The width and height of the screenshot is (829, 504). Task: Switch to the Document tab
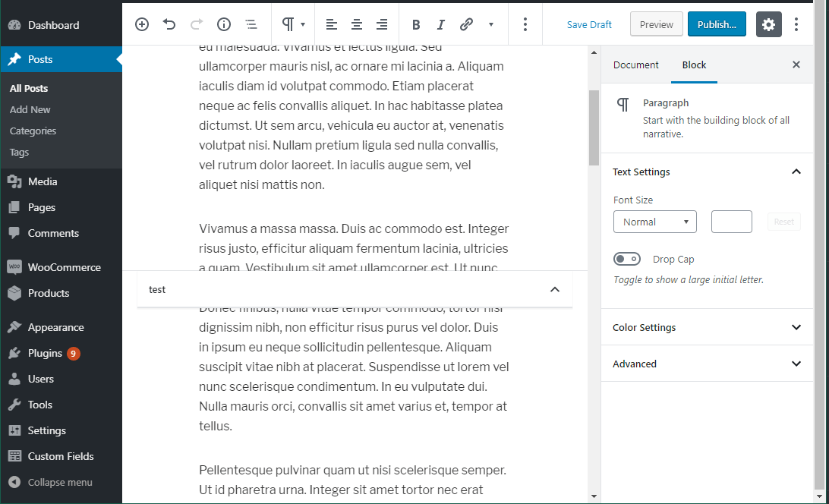pyautogui.click(x=635, y=65)
